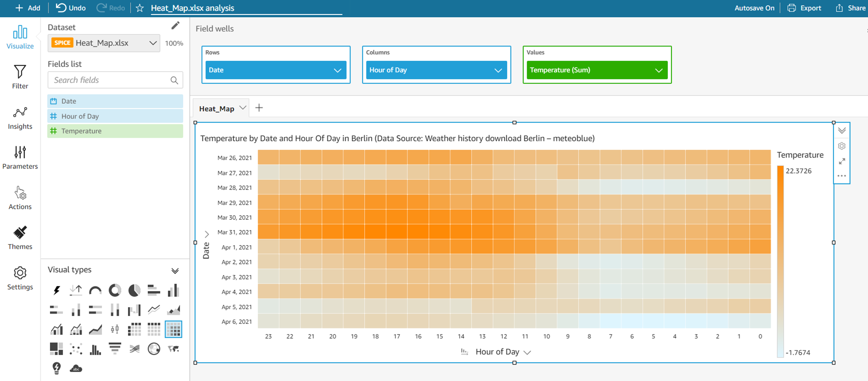The width and height of the screenshot is (868, 381).
Task: Open format visual gear on chart
Action: 842,146
